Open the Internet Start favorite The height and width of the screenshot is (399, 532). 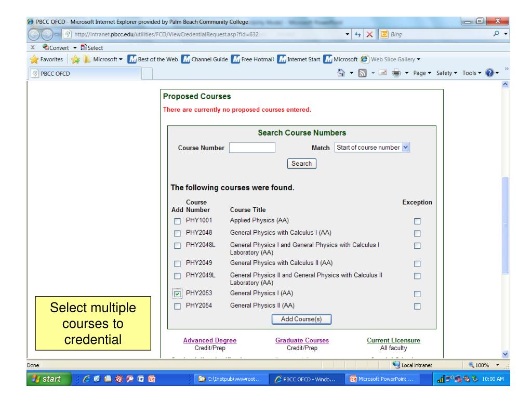pyautogui.click(x=299, y=59)
